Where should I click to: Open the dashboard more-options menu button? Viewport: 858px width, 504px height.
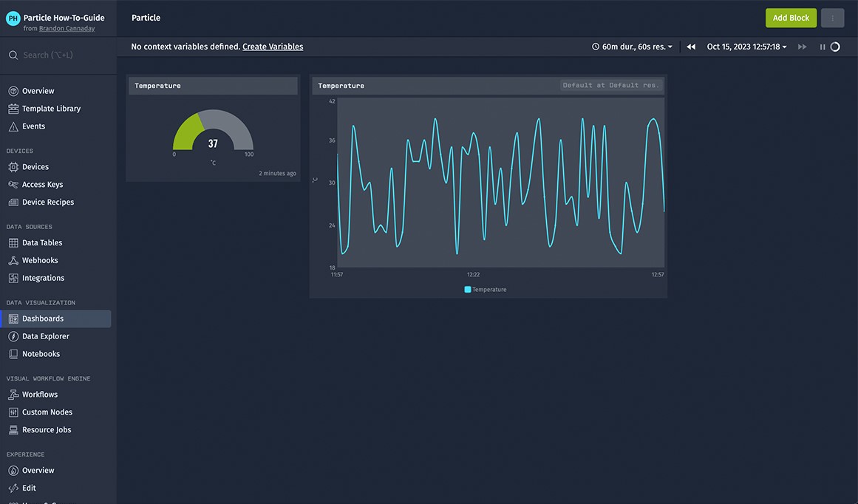(x=832, y=18)
